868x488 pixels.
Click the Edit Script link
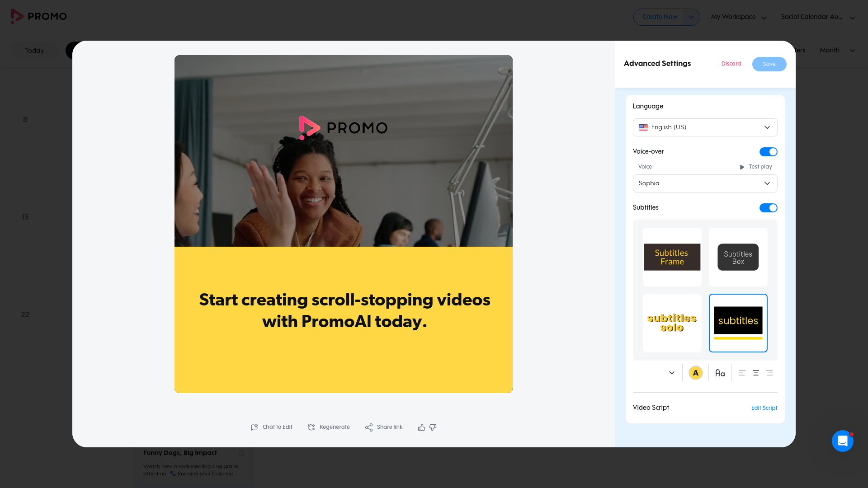click(764, 408)
